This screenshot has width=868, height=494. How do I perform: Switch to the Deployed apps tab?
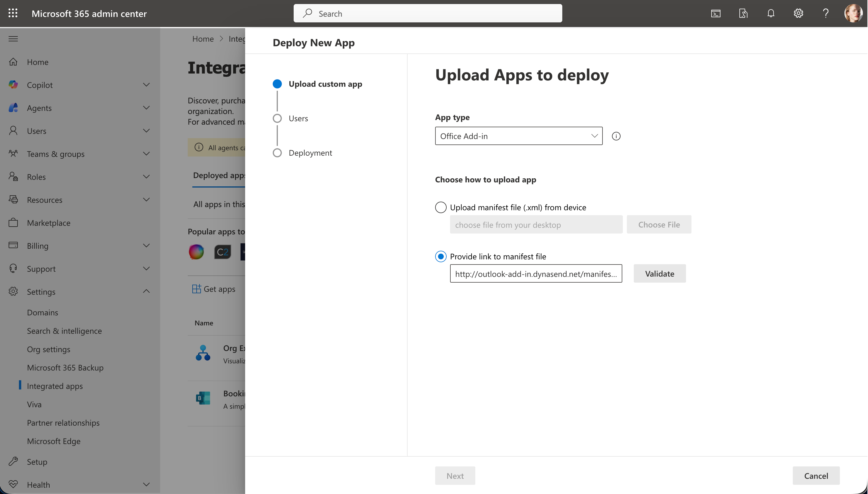219,175
